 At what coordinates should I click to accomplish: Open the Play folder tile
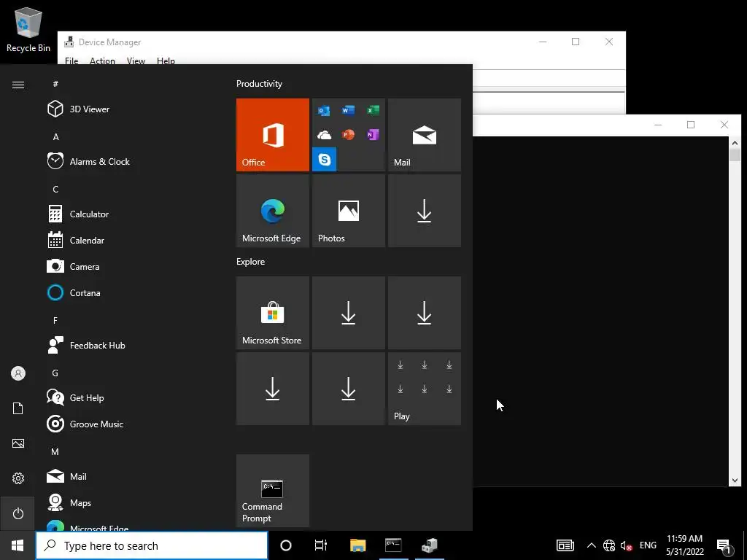coord(425,389)
